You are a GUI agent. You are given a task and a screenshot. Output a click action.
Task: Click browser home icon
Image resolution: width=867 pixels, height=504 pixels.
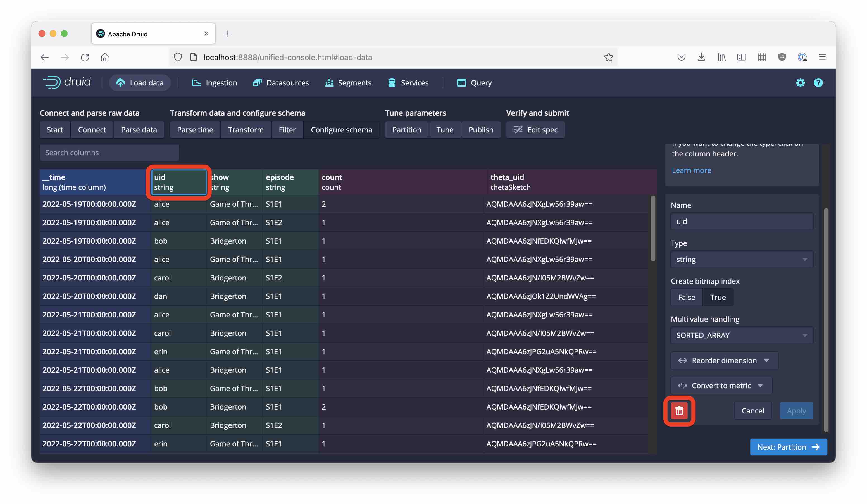pyautogui.click(x=105, y=57)
